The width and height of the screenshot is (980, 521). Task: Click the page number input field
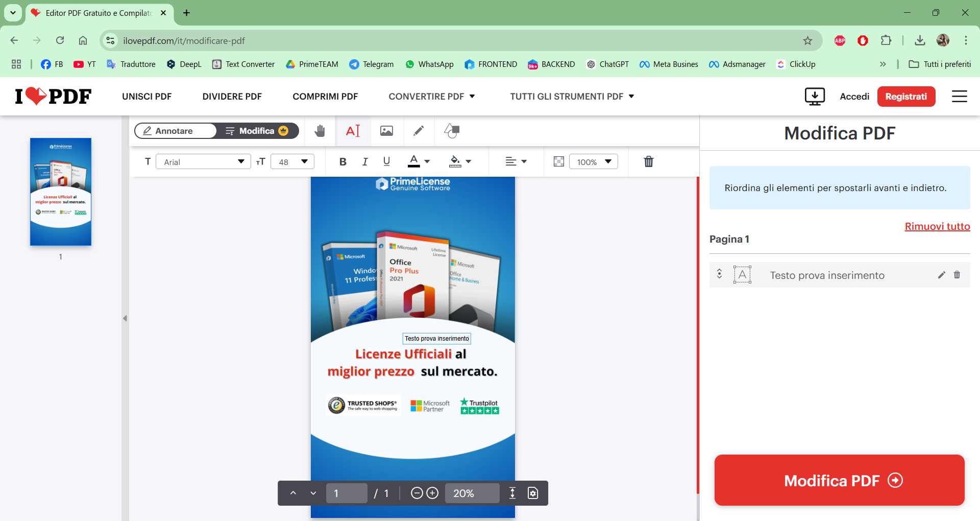(347, 493)
